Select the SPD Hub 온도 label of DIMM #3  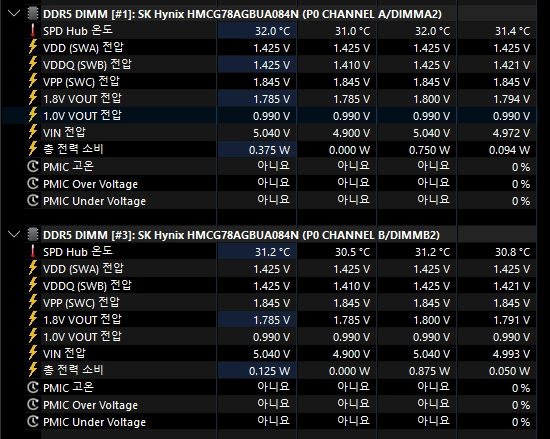[x=78, y=252]
